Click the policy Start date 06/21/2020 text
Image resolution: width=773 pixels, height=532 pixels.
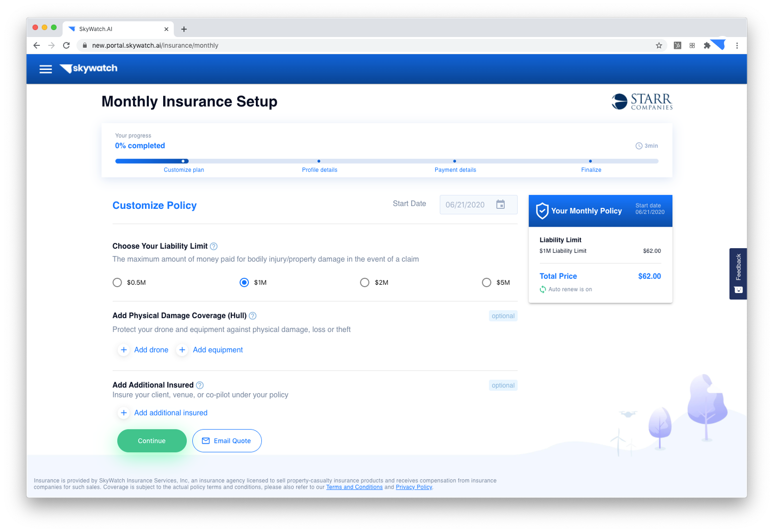650,209
